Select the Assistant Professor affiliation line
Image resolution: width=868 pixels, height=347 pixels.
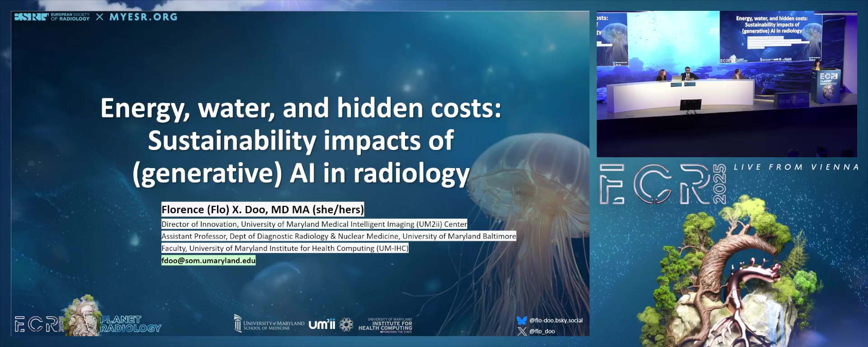point(339,236)
